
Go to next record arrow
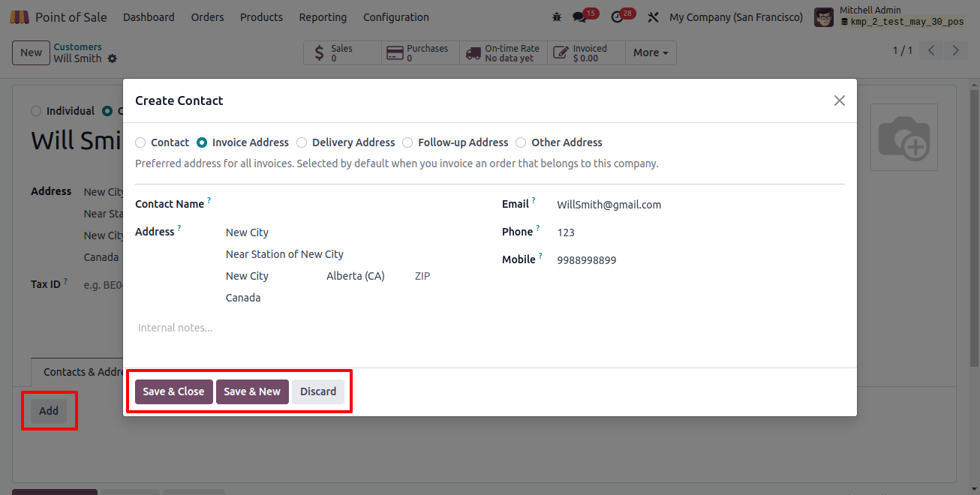point(955,51)
